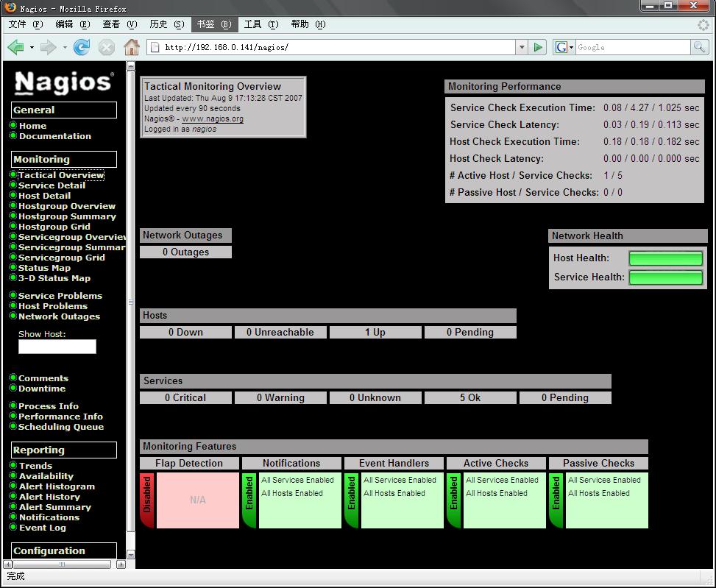The width and height of the screenshot is (716, 588).
Task: Reload the page with the refresh icon
Action: tap(82, 47)
